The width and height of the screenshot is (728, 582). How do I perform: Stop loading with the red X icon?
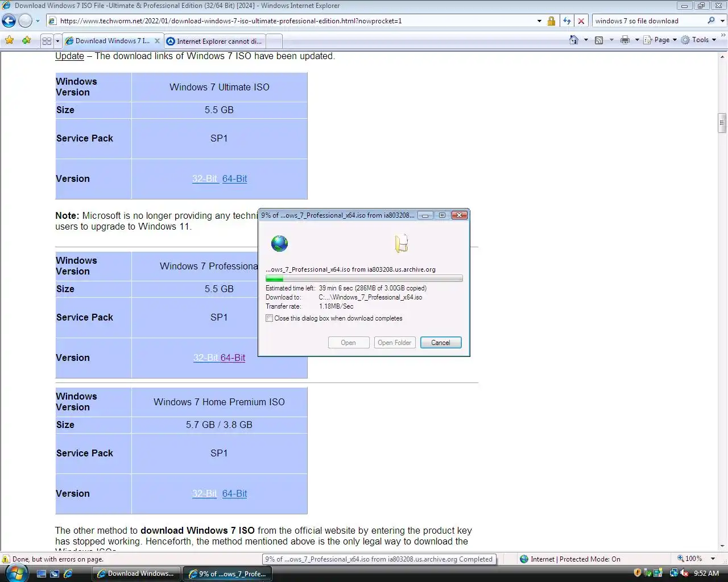(581, 21)
